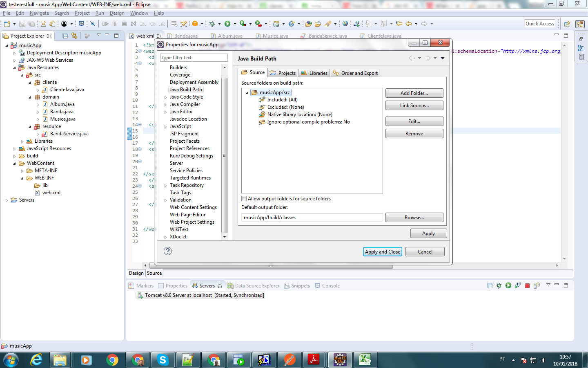The width and height of the screenshot is (588, 368).
Task: Click the forward arrow in Java Build Path header
Action: tap(428, 58)
